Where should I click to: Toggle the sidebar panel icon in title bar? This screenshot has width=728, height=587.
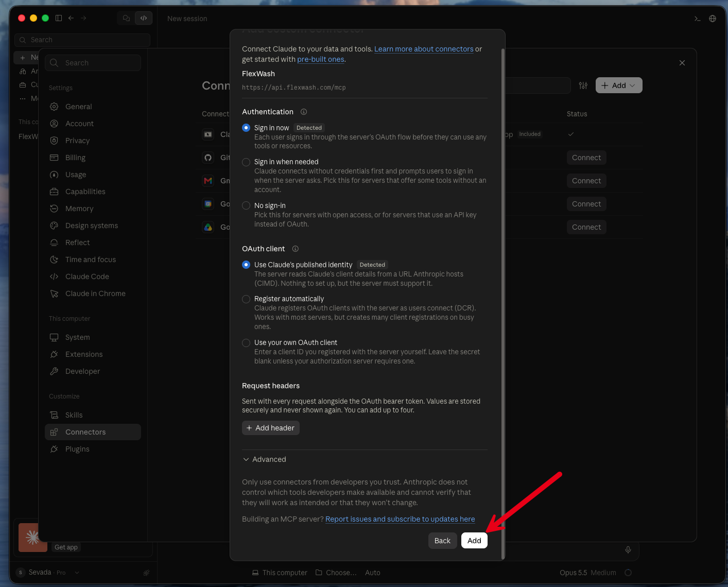(59, 18)
